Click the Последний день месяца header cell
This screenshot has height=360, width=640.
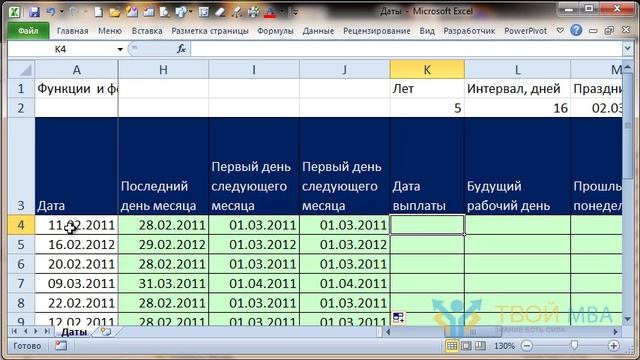coord(163,166)
